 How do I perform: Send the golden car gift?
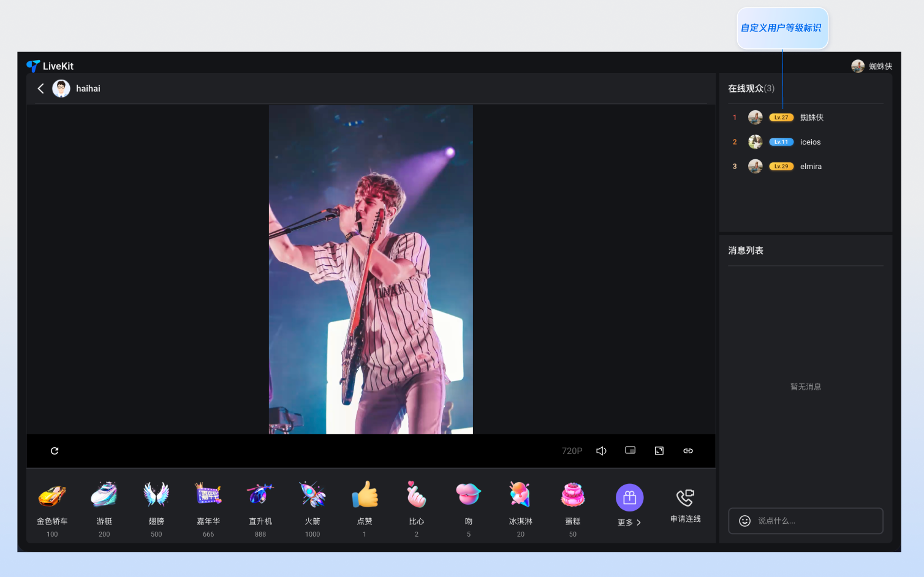52,496
